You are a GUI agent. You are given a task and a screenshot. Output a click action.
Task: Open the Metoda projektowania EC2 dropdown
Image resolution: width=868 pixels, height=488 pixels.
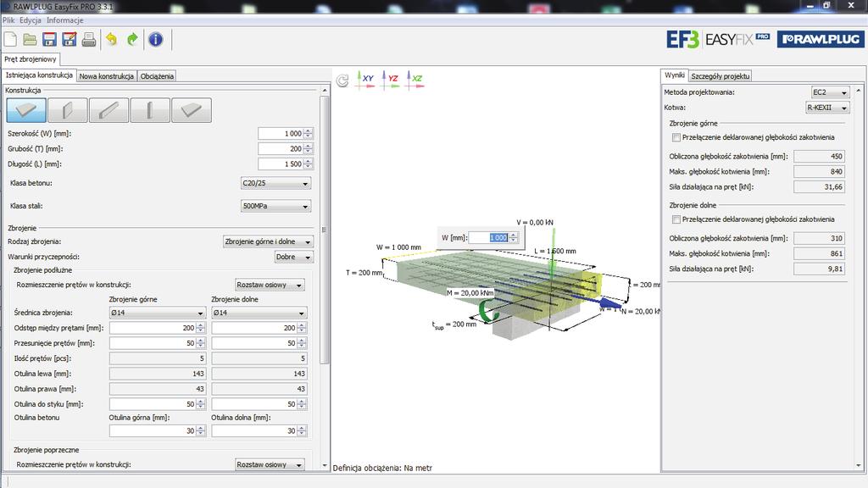click(830, 92)
